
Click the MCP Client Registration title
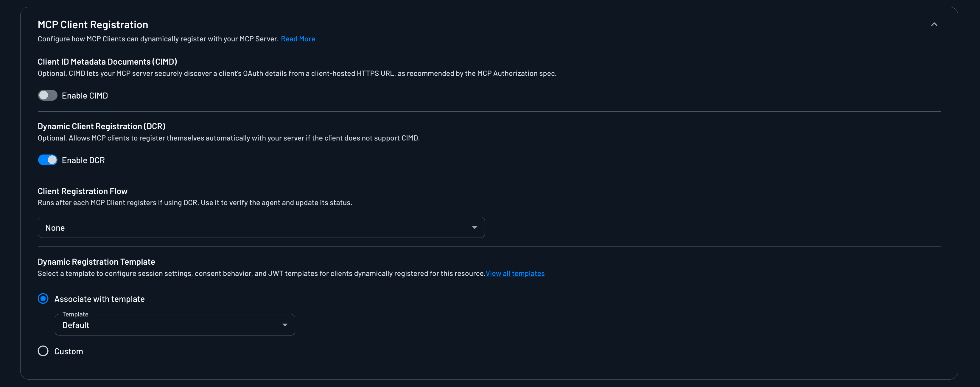click(x=93, y=25)
